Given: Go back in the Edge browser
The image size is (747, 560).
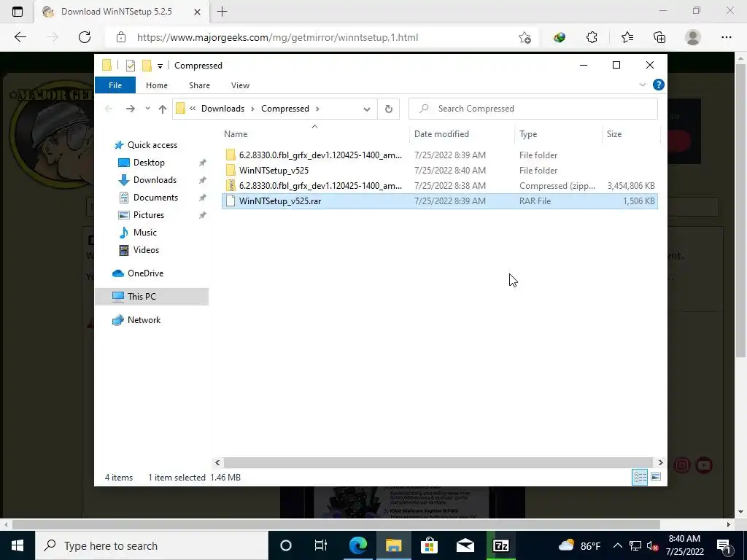Looking at the screenshot, I should point(20,37).
